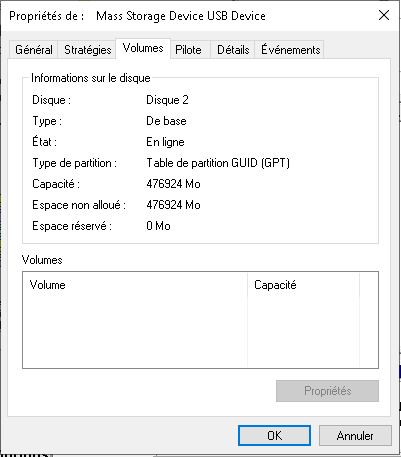Show the Détails tab
The width and height of the screenshot is (401, 457).
(x=233, y=50)
